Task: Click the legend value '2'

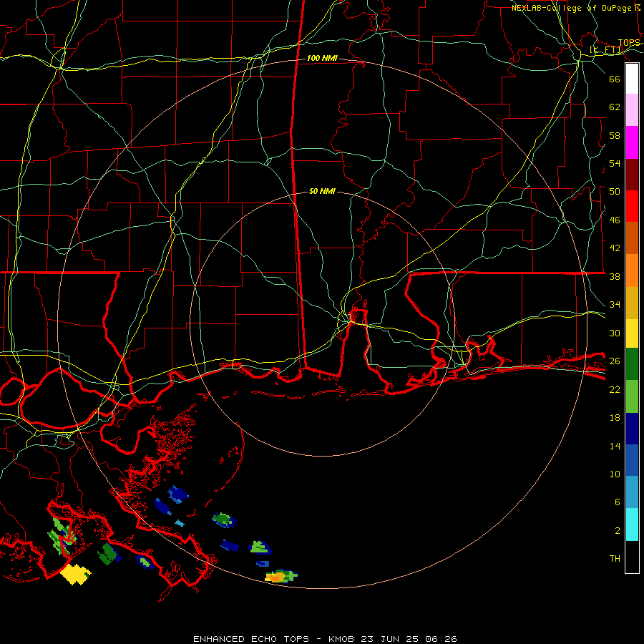Action: click(x=617, y=531)
